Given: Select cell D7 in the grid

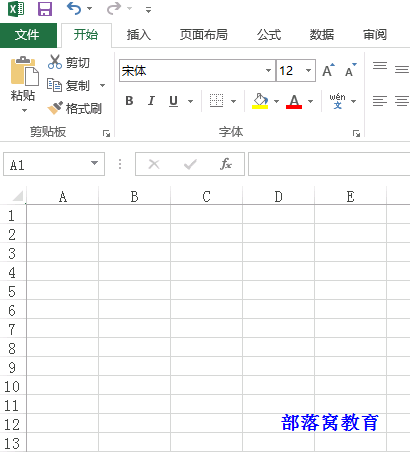Looking at the screenshot, I should coord(279,328).
